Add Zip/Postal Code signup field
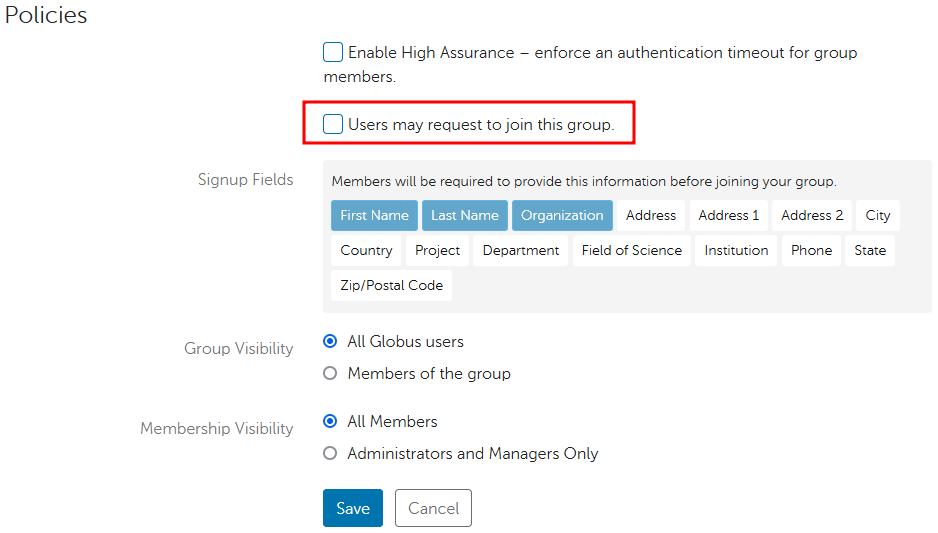Image resolution: width=938 pixels, height=533 pixels. coord(391,285)
